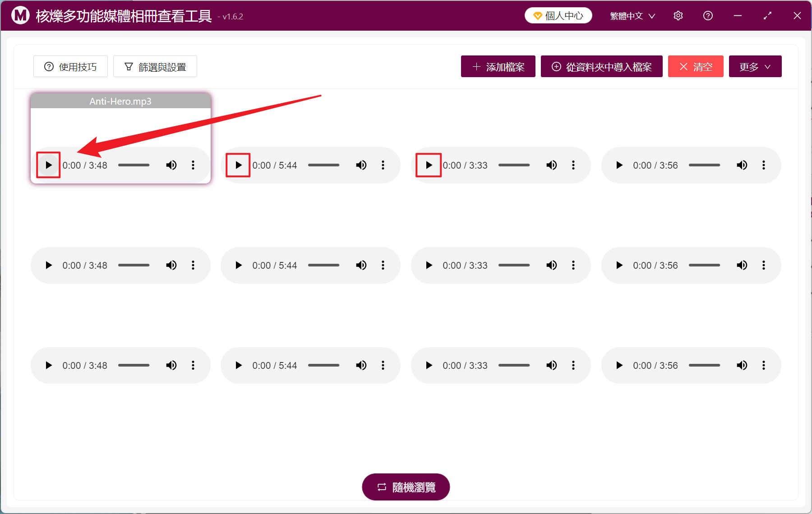This screenshot has width=812, height=514.
Task: Click the app logo M in the title bar
Action: click(x=20, y=15)
